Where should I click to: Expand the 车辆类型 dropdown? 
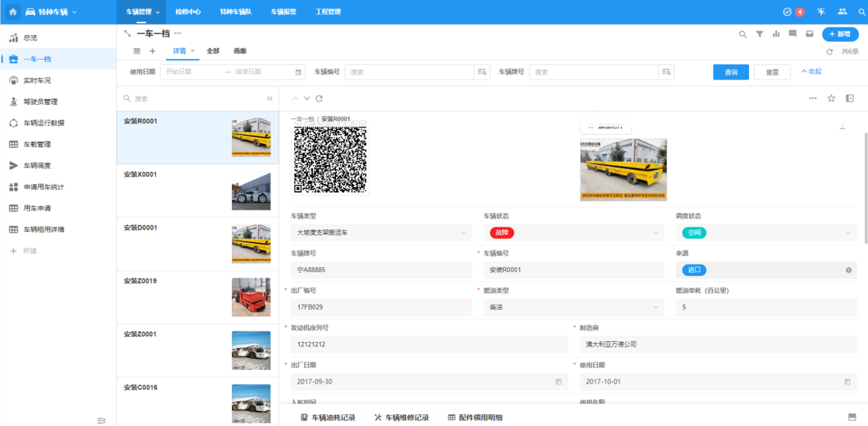463,233
